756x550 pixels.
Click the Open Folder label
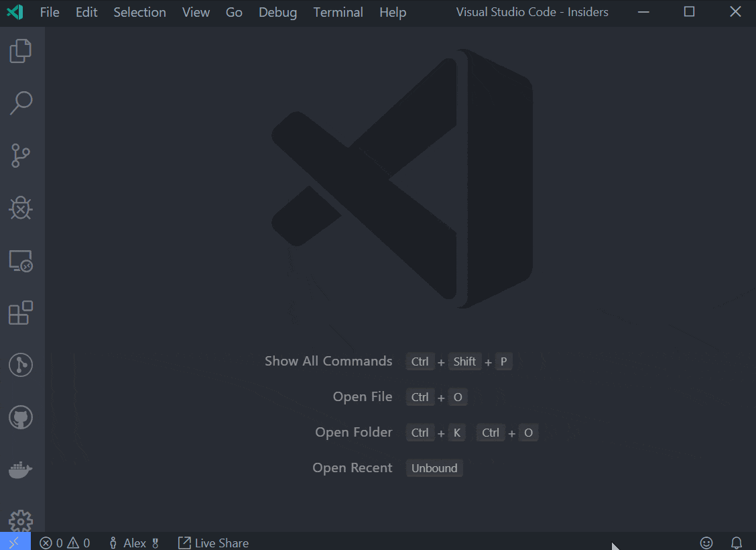tap(353, 432)
